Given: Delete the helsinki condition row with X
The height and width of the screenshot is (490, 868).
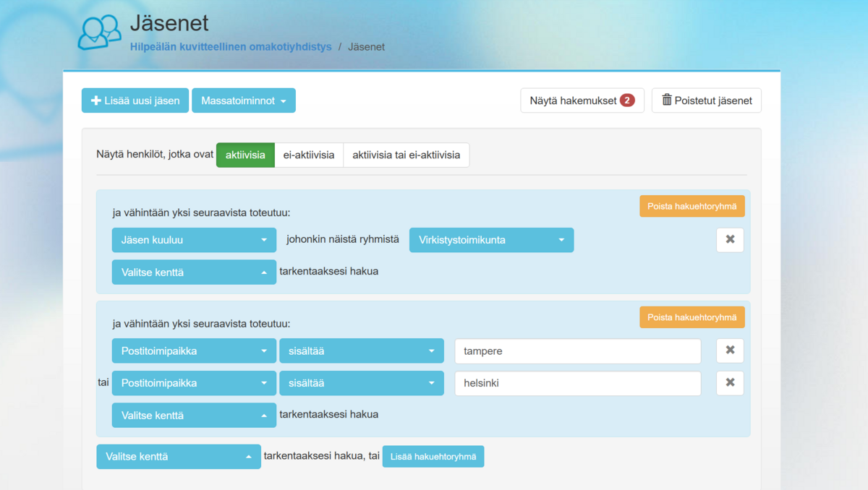Looking at the screenshot, I should tap(730, 383).
